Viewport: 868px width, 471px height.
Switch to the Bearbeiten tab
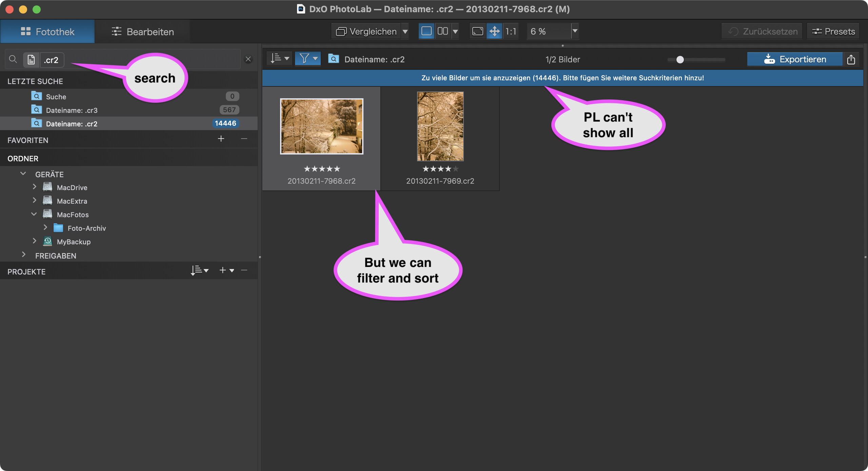point(142,32)
